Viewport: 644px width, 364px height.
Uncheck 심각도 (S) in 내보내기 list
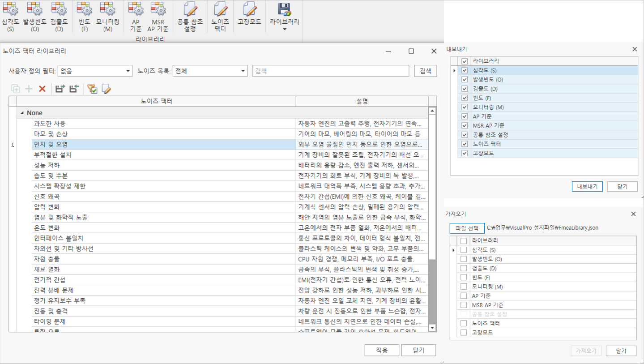(465, 70)
